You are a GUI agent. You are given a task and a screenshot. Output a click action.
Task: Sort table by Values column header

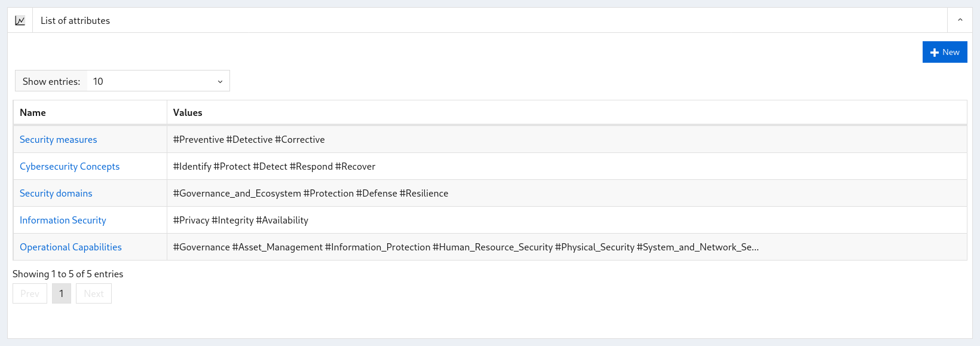pyautogui.click(x=566, y=112)
